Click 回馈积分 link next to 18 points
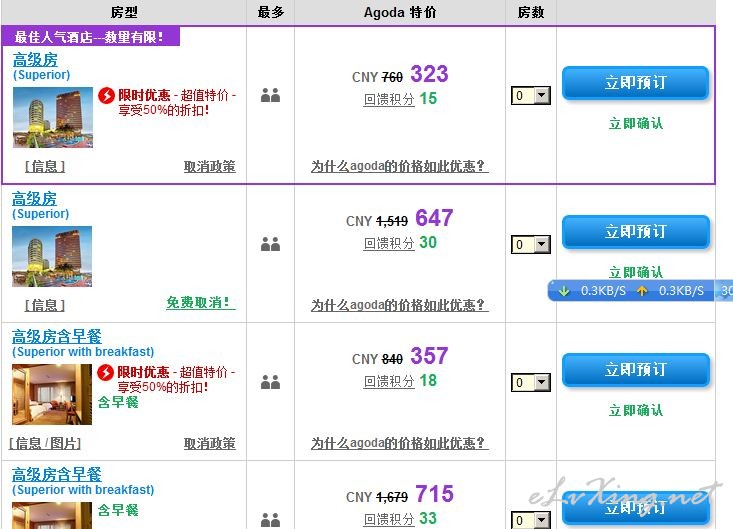733x529 pixels. 389,381
